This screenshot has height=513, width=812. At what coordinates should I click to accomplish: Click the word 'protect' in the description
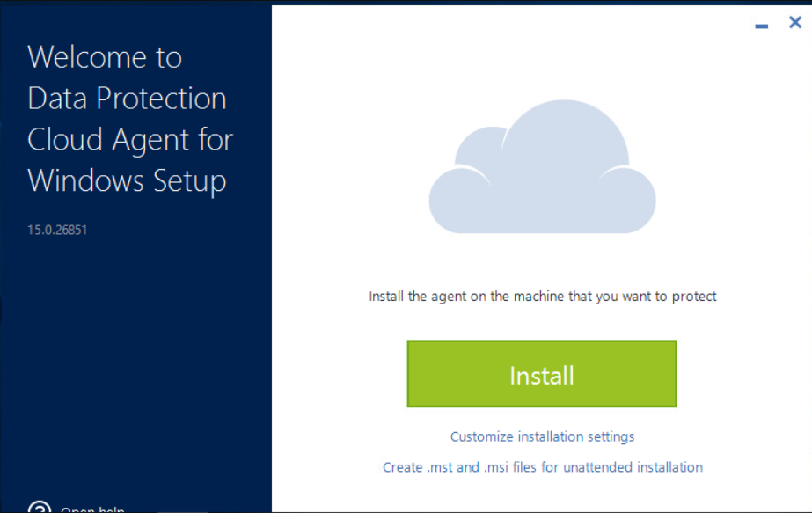click(694, 297)
